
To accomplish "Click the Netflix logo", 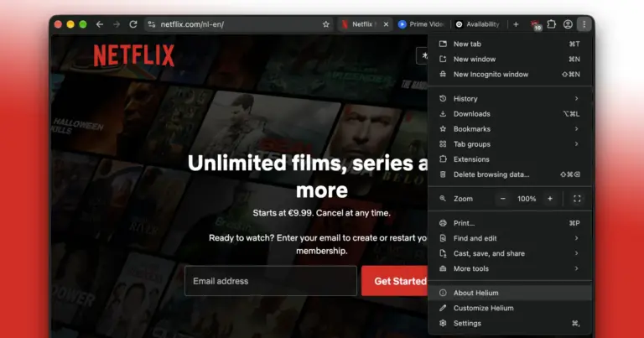I will pyautogui.click(x=134, y=55).
